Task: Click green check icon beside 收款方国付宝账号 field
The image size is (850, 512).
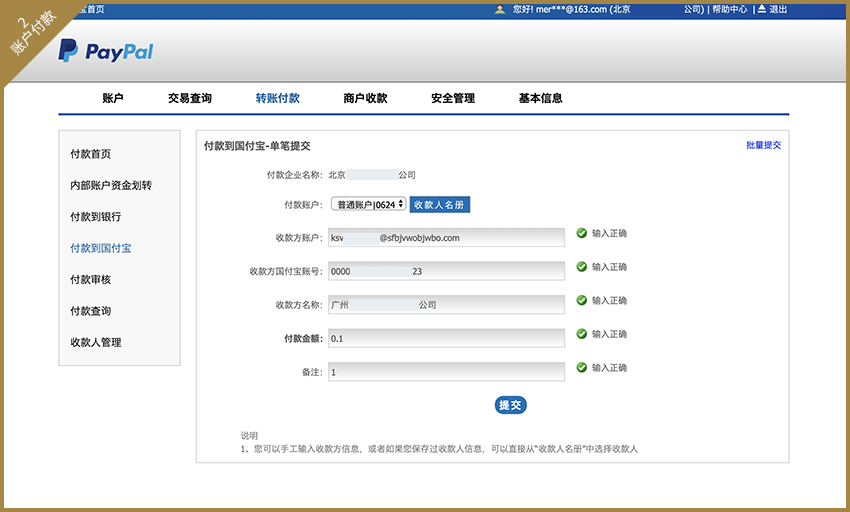Action: [x=582, y=267]
